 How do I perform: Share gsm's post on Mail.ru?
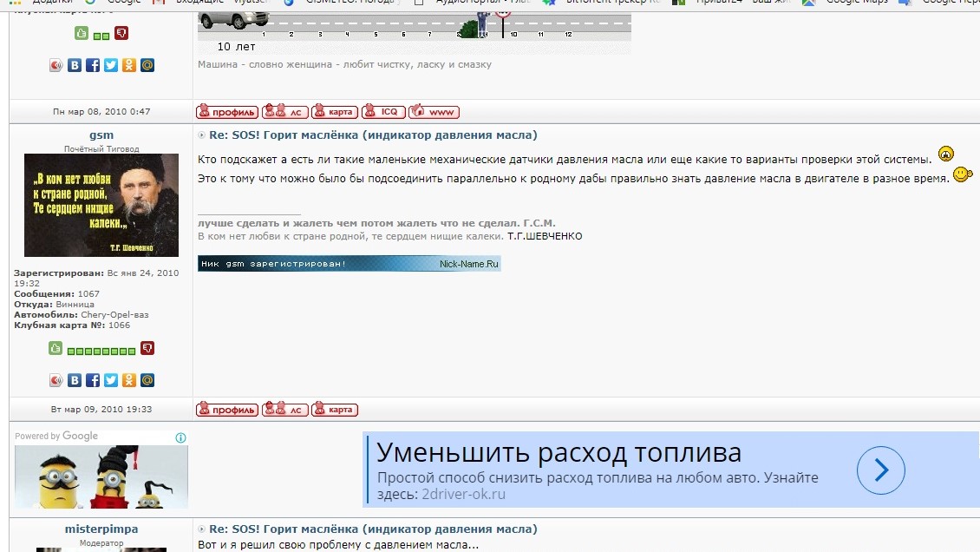[x=147, y=380]
